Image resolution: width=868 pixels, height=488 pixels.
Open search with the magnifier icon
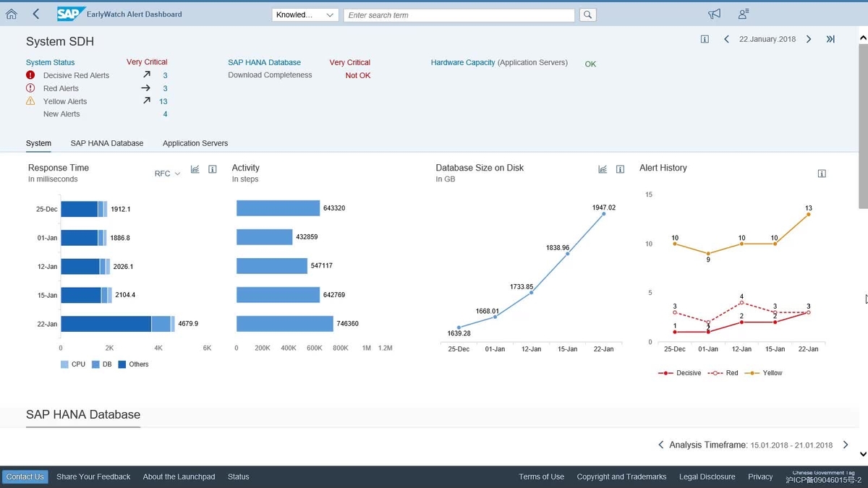click(587, 14)
